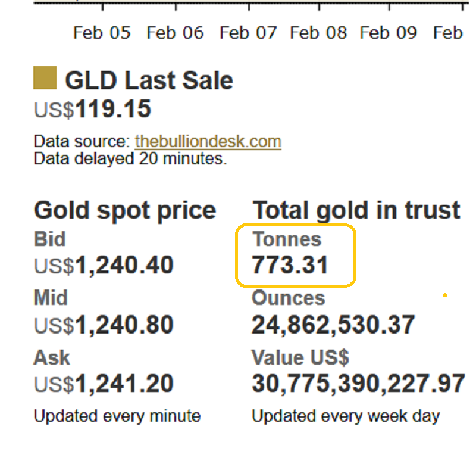Click the Total gold in trust heading

point(356,210)
